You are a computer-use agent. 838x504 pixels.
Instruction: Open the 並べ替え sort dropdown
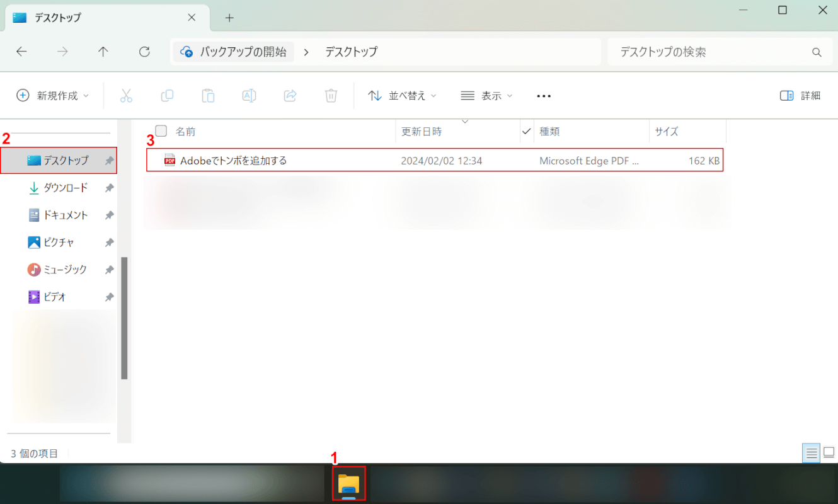(402, 96)
